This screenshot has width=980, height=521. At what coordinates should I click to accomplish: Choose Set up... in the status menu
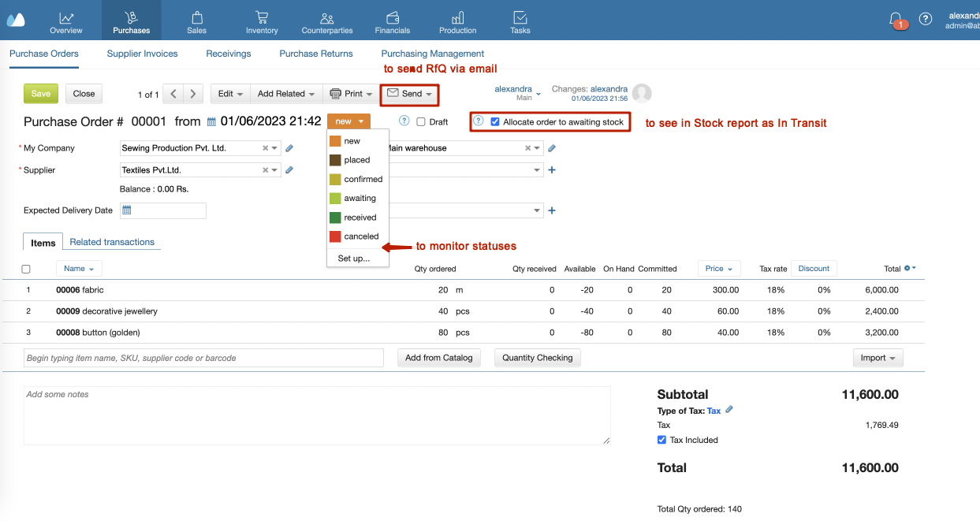(354, 259)
